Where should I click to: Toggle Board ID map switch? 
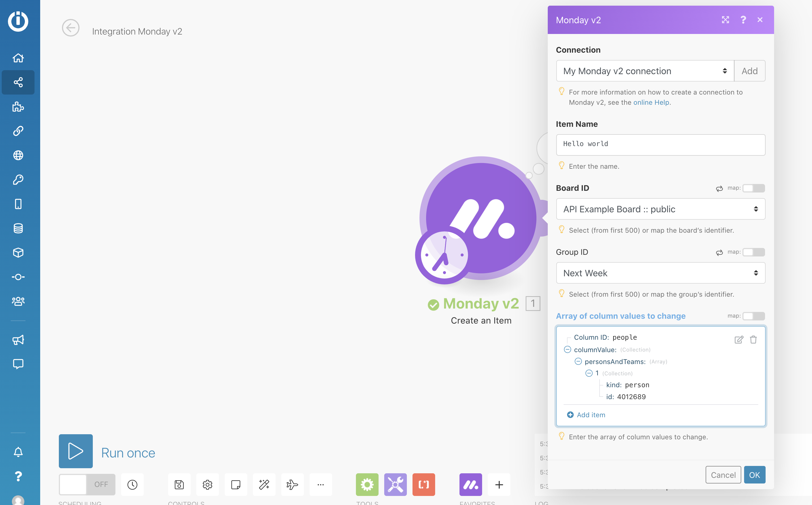(x=754, y=188)
